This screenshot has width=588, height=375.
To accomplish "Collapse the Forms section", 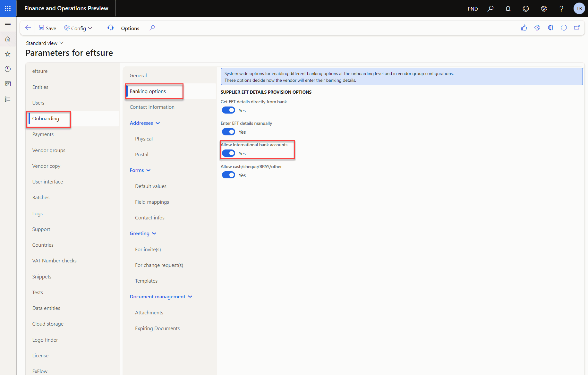I will (x=140, y=170).
